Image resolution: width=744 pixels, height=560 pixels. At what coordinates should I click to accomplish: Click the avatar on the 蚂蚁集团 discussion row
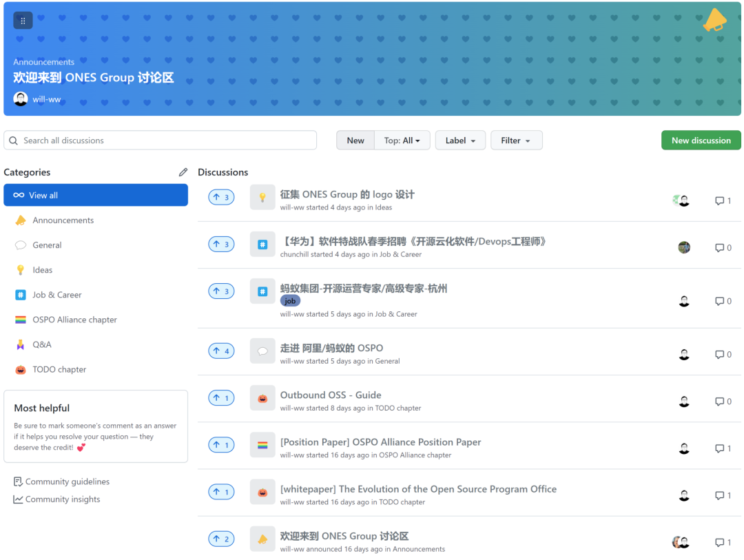684,301
